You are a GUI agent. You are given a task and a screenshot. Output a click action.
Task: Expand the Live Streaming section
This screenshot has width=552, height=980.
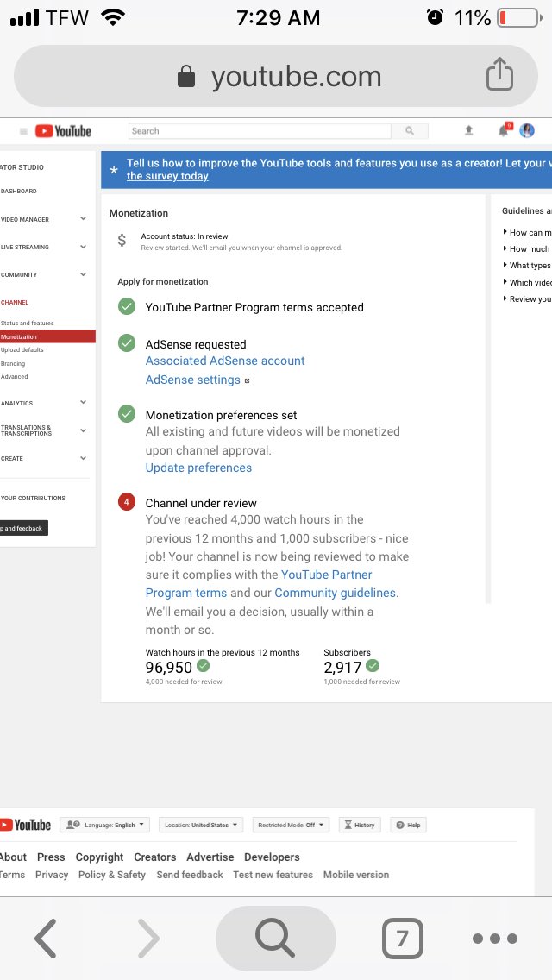coord(83,247)
